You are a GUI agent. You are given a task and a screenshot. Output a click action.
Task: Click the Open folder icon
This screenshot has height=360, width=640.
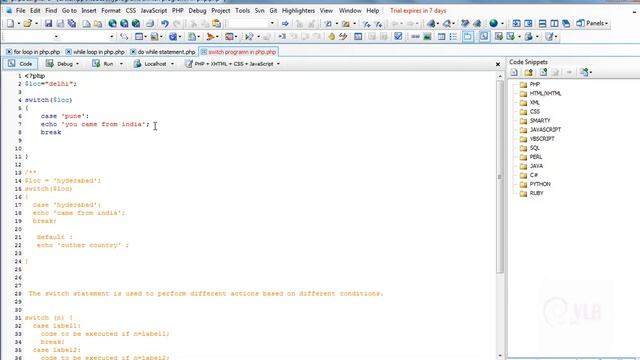point(27,24)
